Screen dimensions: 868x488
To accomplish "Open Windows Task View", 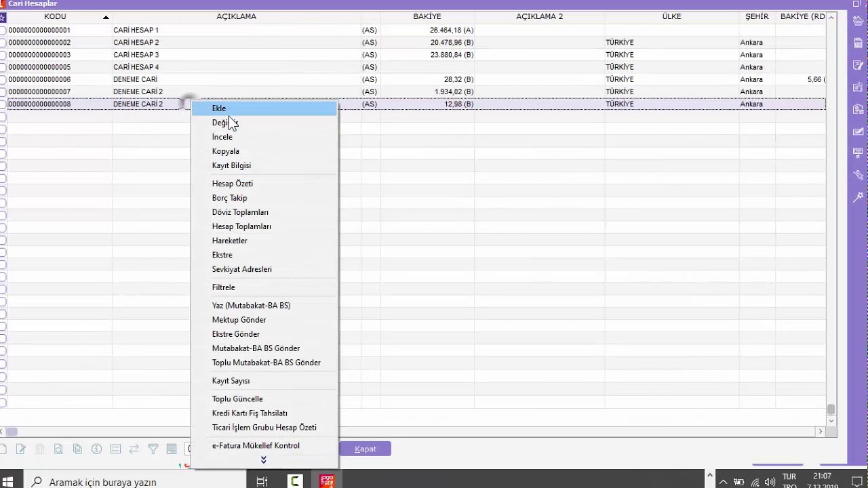I will click(262, 482).
